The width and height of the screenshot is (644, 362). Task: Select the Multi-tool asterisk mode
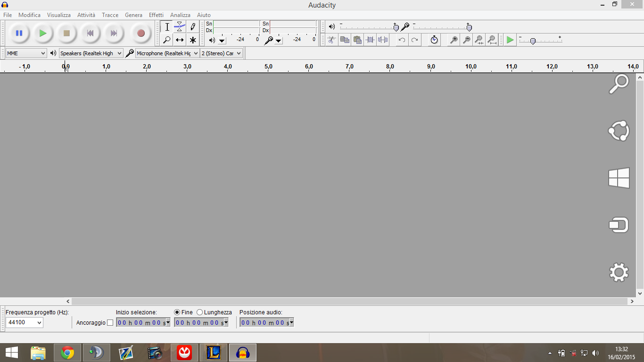pos(192,40)
